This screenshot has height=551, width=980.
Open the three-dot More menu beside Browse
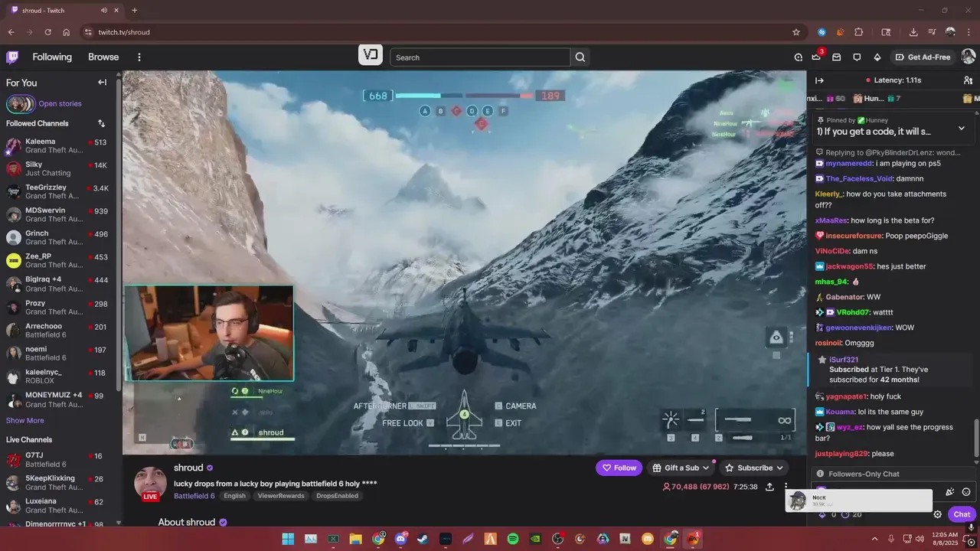coord(139,57)
